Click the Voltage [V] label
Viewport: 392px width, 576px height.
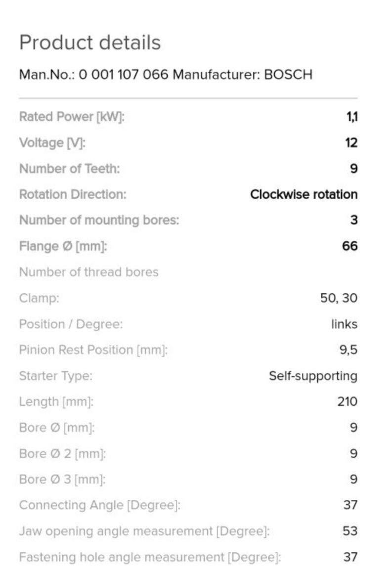coord(52,143)
